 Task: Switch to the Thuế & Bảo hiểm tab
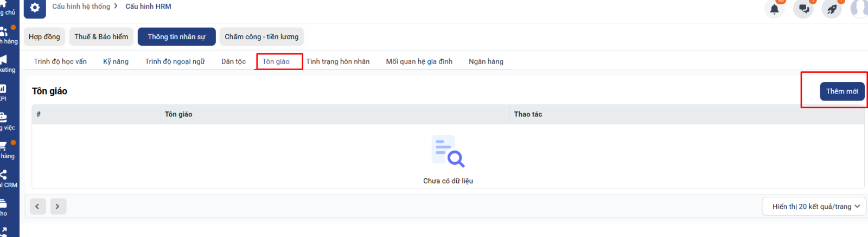pos(101,37)
